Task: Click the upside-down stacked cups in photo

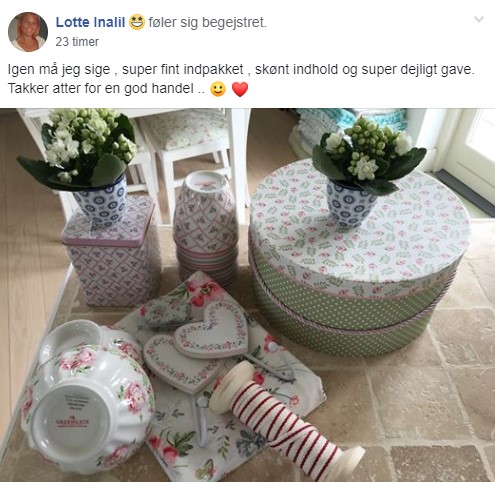Action: (206, 228)
